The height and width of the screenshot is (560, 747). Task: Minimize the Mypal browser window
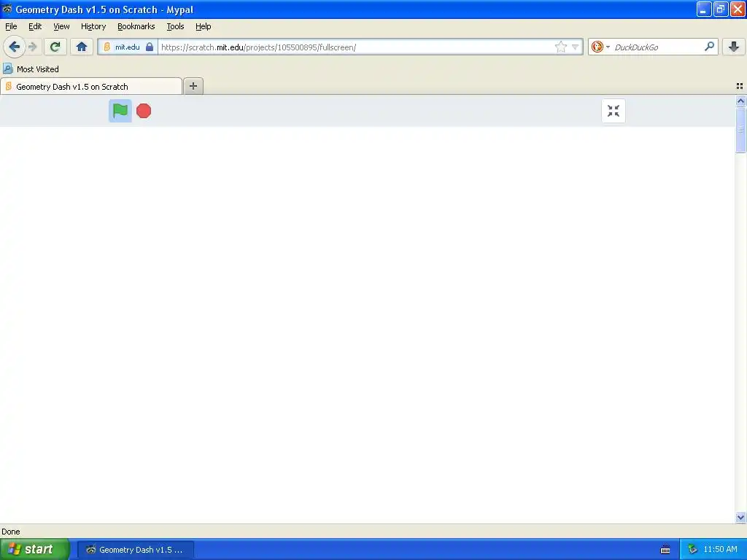[x=704, y=9]
